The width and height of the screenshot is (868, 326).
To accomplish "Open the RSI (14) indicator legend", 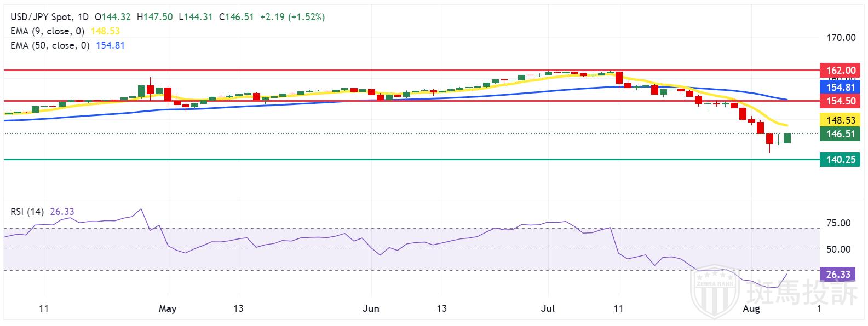I will click(x=27, y=212).
